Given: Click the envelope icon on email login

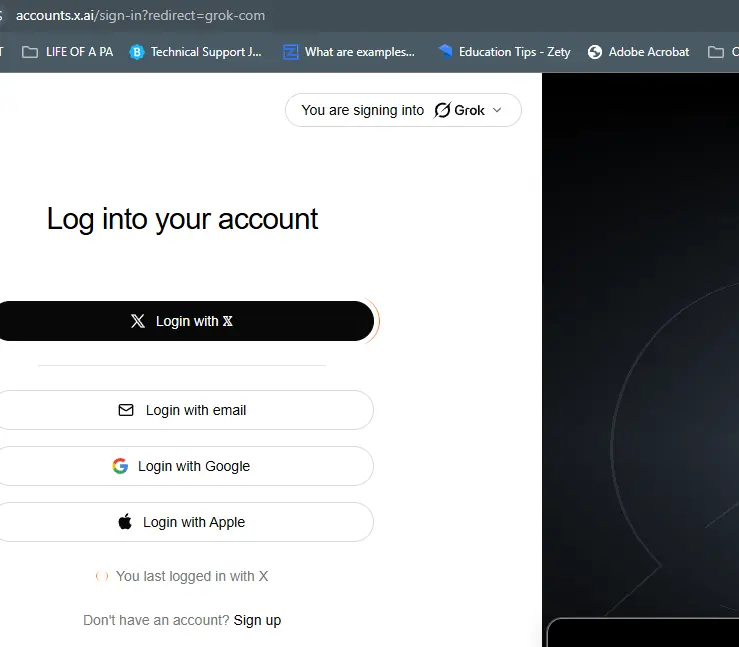Looking at the screenshot, I should [126, 410].
